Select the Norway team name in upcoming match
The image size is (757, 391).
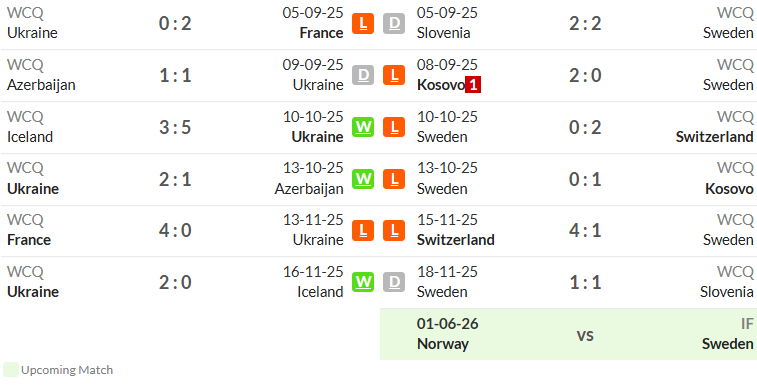click(443, 344)
